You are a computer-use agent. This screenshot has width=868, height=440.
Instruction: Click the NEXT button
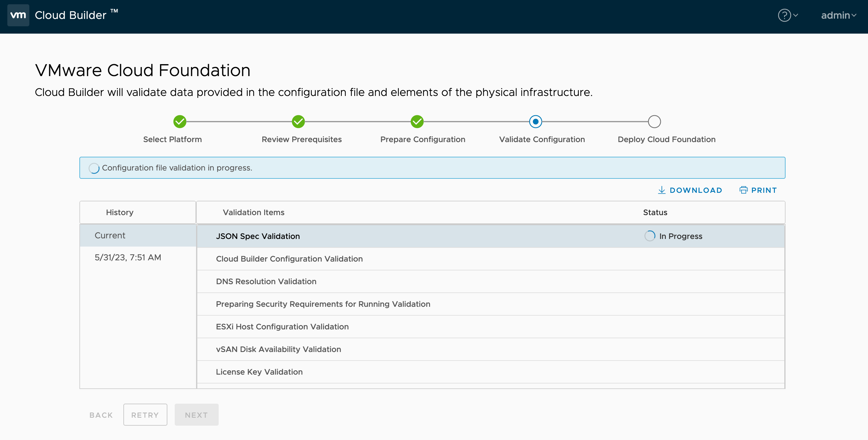coord(196,415)
